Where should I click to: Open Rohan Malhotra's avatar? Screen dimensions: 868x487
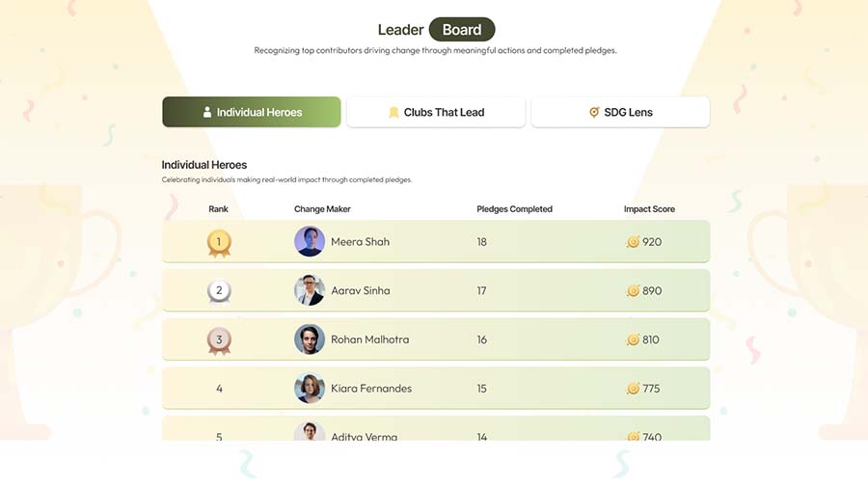click(310, 339)
